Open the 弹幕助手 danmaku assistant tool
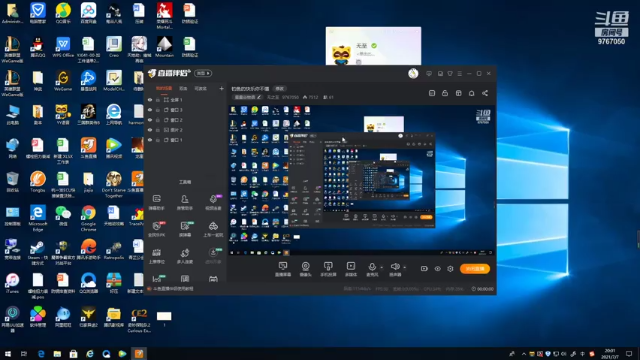This screenshot has width=640, height=360. click(157, 202)
